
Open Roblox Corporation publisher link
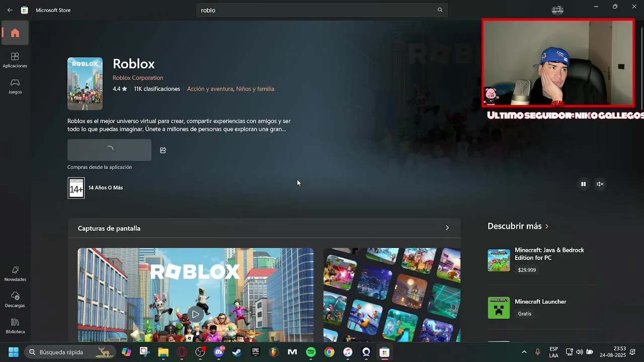(x=138, y=78)
